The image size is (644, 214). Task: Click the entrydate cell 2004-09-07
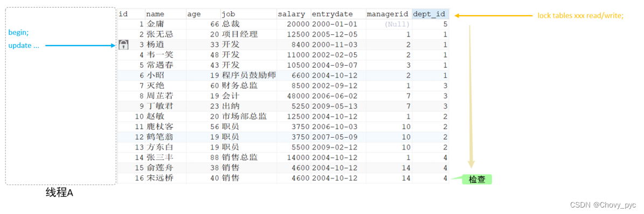(x=338, y=65)
